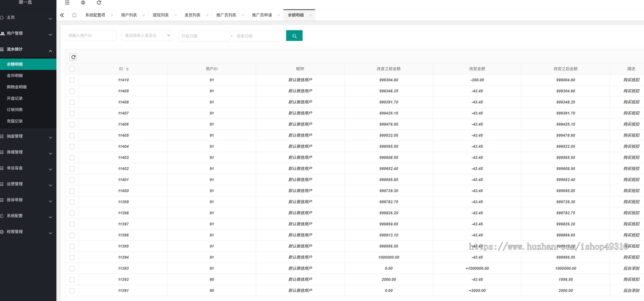Check the row 11400 checkbox
Image resolution: width=644 pixels, height=301 pixels.
click(72, 191)
